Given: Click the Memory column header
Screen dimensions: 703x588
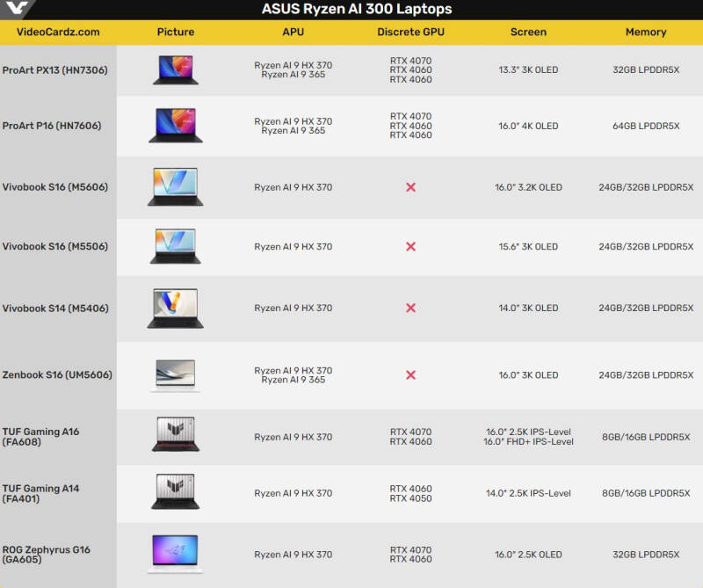Looking at the screenshot, I should coord(646,32).
